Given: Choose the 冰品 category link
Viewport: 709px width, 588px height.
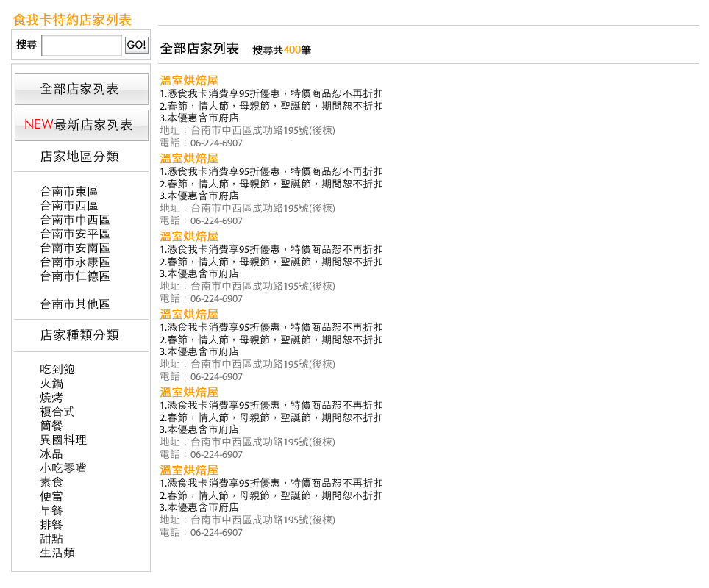Looking at the screenshot, I should [x=51, y=454].
